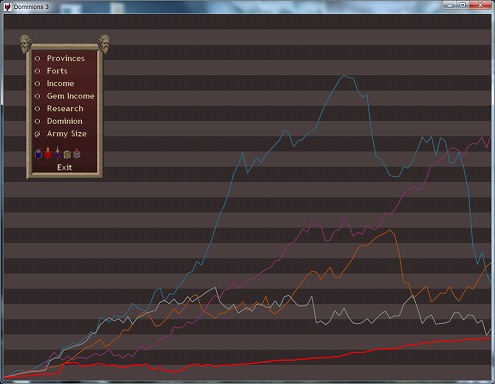Exit the score graphs screen
The width and height of the screenshot is (495, 384).
click(64, 167)
